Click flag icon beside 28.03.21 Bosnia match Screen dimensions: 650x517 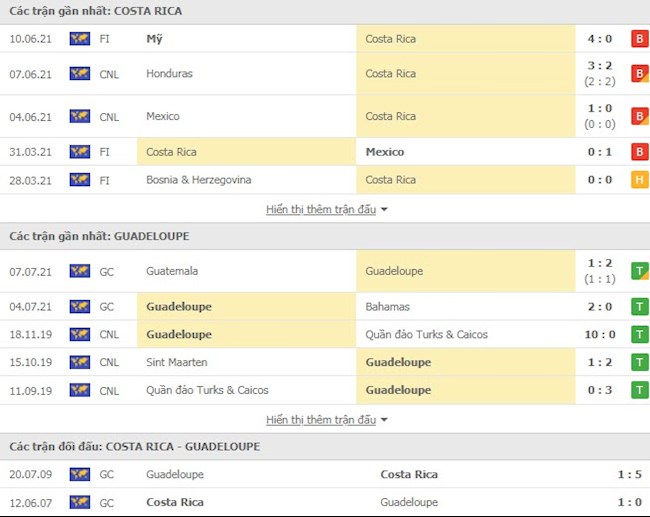(x=79, y=180)
